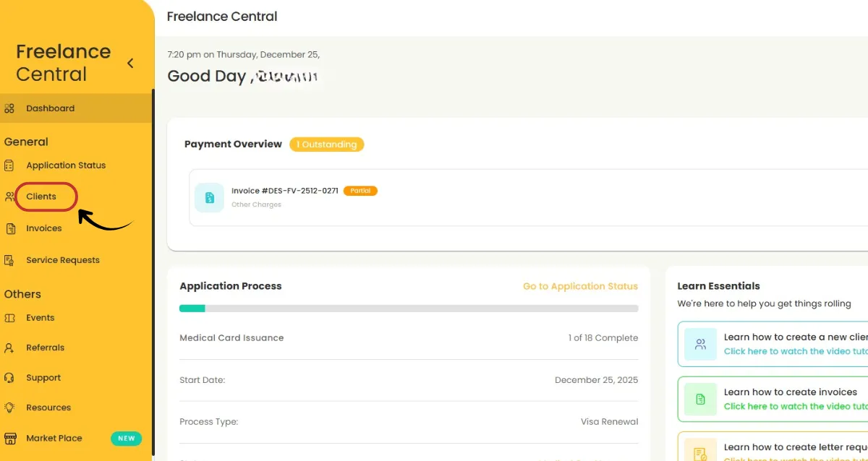This screenshot has width=868, height=461.
Task: Click the letter request icon in Learn Essentials
Action: [x=700, y=451]
